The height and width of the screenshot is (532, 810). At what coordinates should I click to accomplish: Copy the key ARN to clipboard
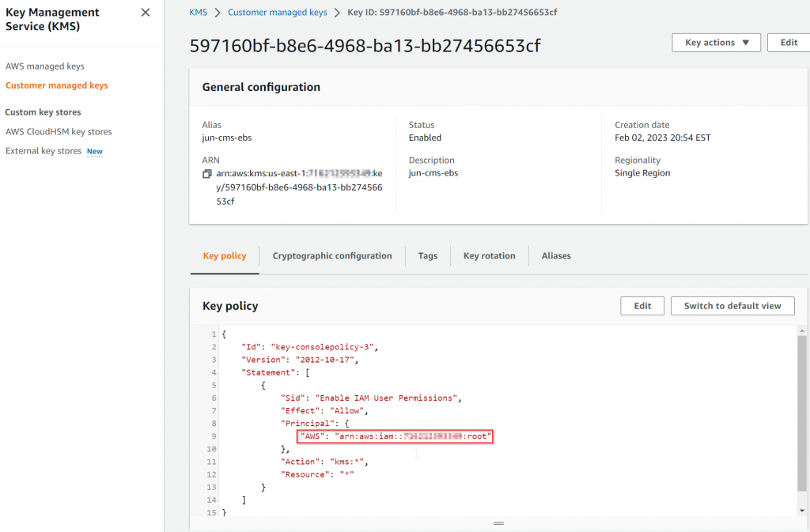(207, 174)
